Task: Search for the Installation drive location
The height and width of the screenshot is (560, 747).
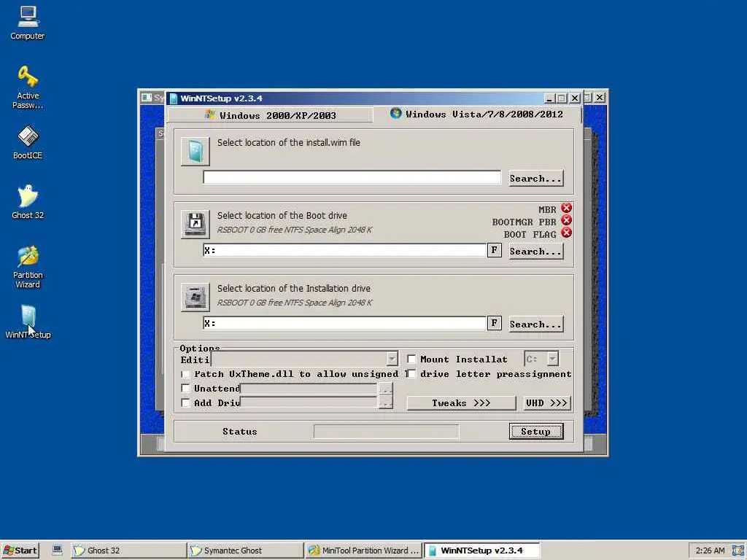Action: [x=536, y=324]
